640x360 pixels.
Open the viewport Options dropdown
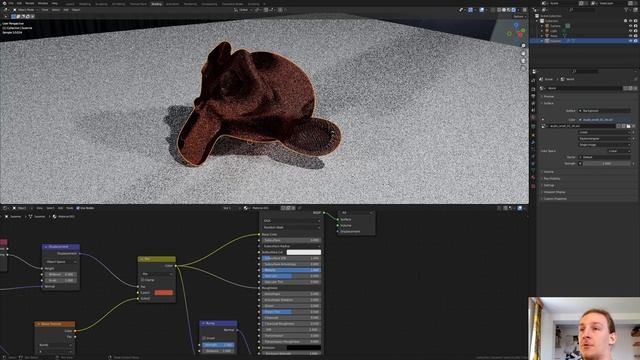coord(519,17)
